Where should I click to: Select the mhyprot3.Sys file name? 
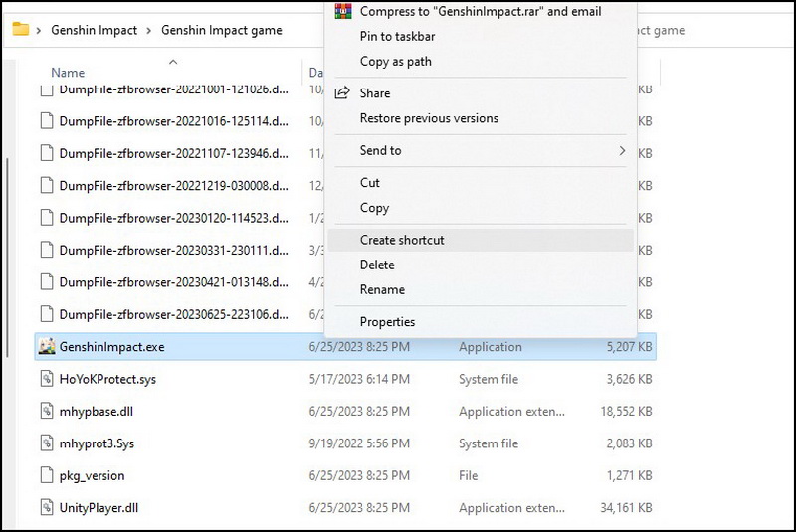coord(97,443)
